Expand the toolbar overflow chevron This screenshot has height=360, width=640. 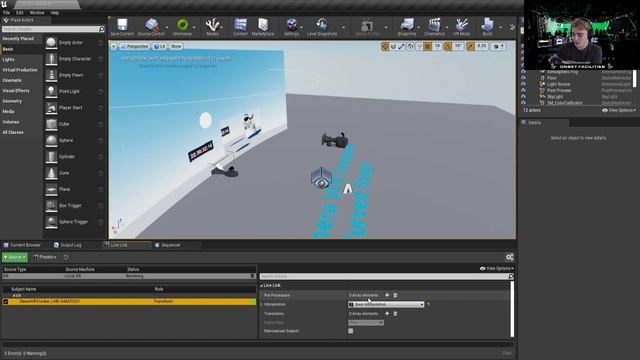[x=512, y=27]
